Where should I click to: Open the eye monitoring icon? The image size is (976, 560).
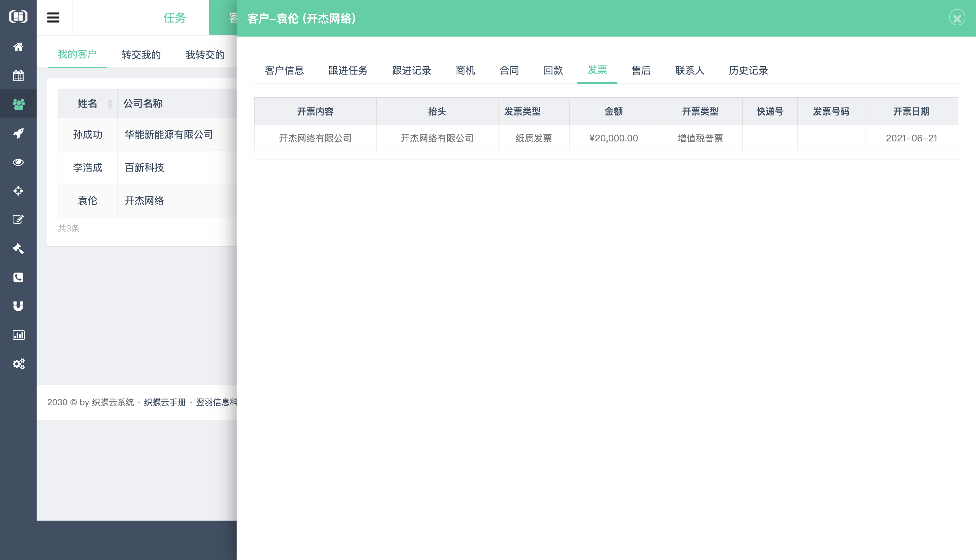click(18, 162)
